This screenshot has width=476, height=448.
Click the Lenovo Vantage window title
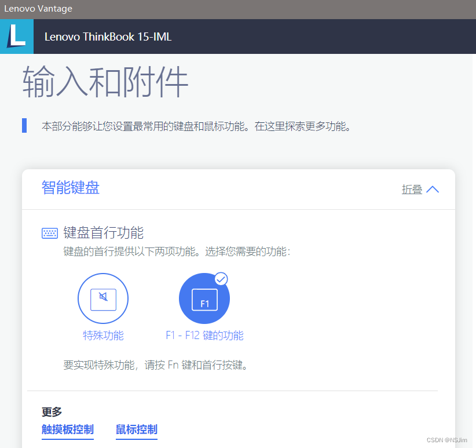[38, 9]
